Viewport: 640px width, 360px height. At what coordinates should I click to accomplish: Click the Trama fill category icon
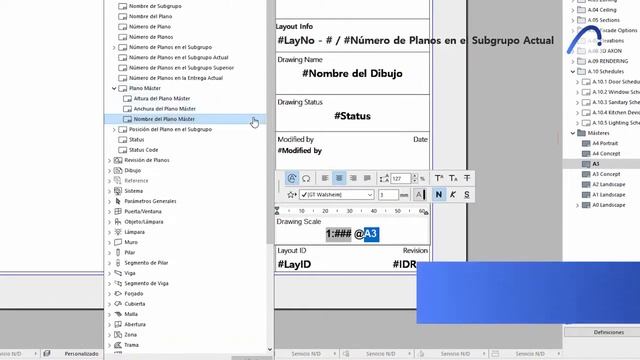[118, 345]
